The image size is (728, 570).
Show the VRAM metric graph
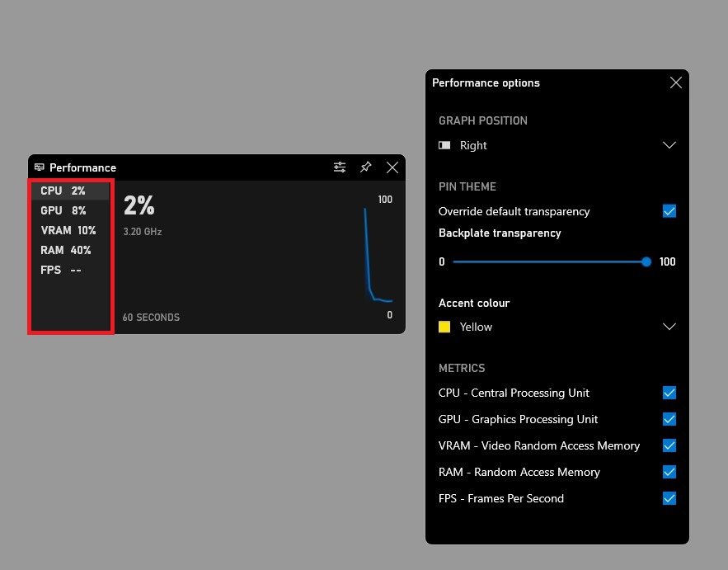point(68,230)
